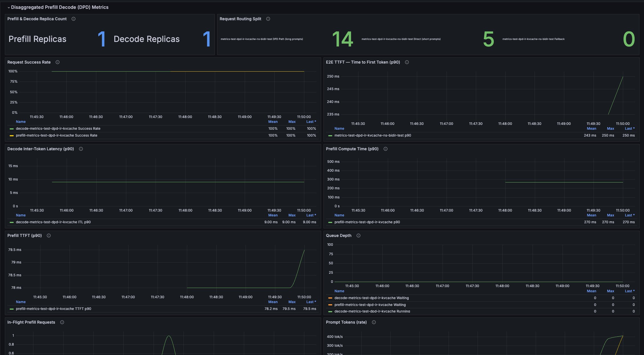Image resolution: width=644 pixels, height=355 pixels.
Task: Open Prefill Compute Time (p90) panel title menu
Action: (352, 149)
